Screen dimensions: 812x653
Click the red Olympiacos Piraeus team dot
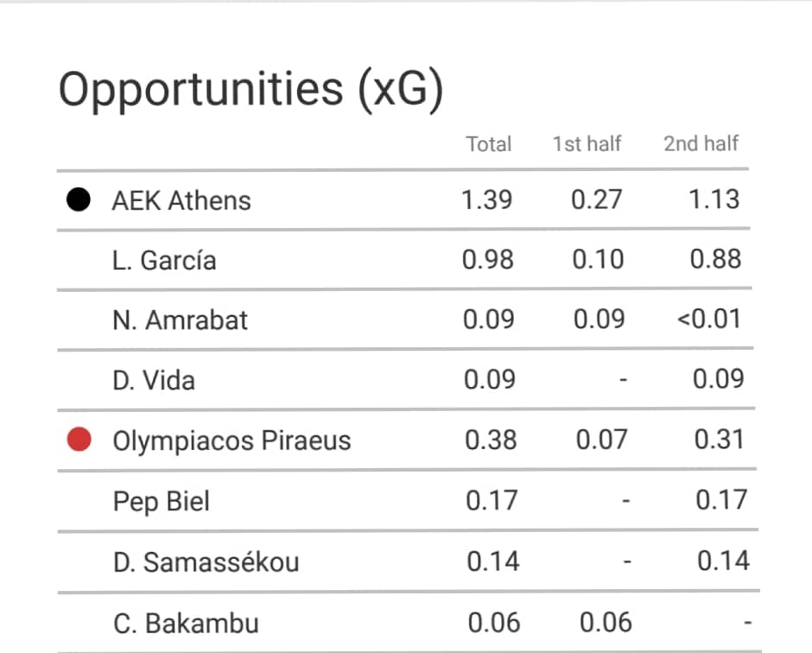click(79, 439)
